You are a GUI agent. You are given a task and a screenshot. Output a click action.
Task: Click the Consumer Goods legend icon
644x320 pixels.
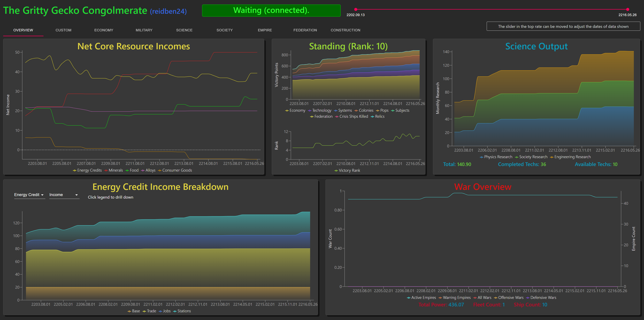pyautogui.click(x=160, y=170)
